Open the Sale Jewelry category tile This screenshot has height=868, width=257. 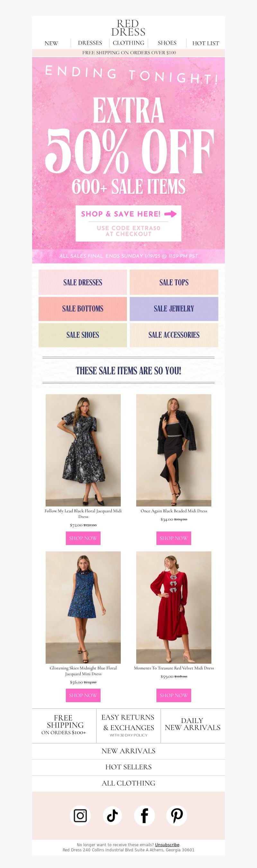(174, 309)
